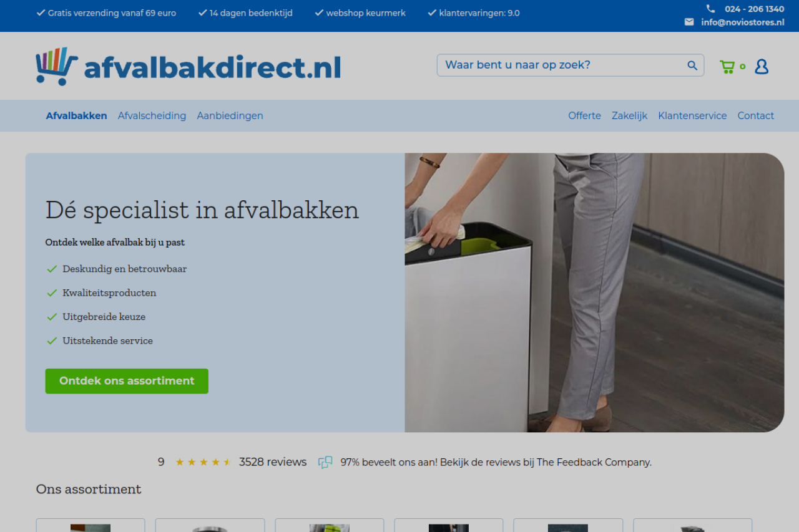The width and height of the screenshot is (799, 532).
Task: Click the 3528 reviews text
Action: 273,462
